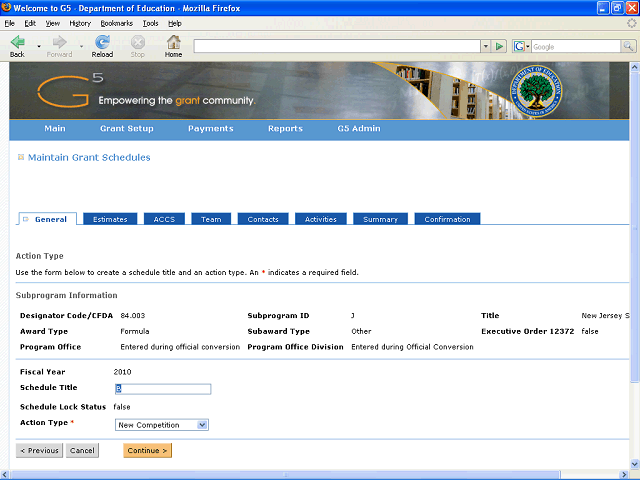Image resolution: width=640 pixels, height=480 pixels.
Task: Click the green Go arrow button
Action: (499, 47)
